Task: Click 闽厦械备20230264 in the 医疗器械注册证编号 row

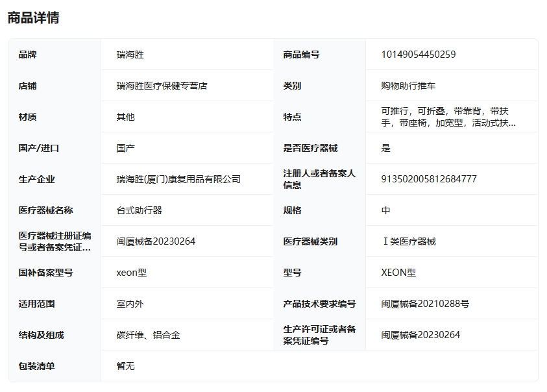Action: (156, 241)
